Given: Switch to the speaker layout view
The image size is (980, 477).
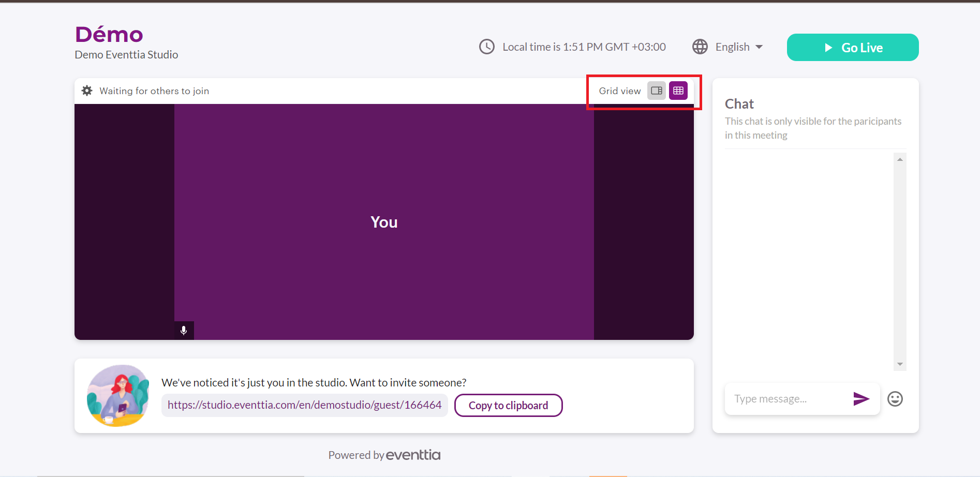Looking at the screenshot, I should coord(657,91).
